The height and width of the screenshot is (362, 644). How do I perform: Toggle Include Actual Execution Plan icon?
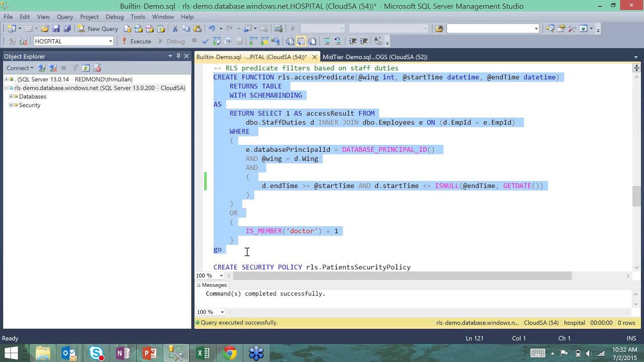coord(253,41)
